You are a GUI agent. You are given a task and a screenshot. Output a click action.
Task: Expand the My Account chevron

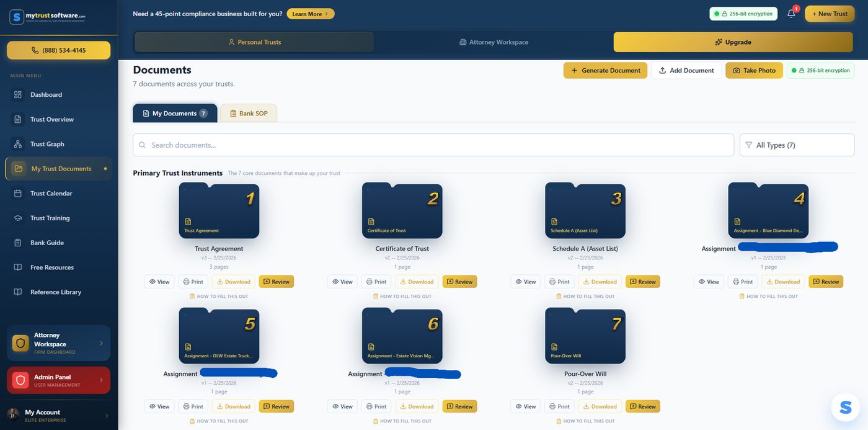coord(107,416)
